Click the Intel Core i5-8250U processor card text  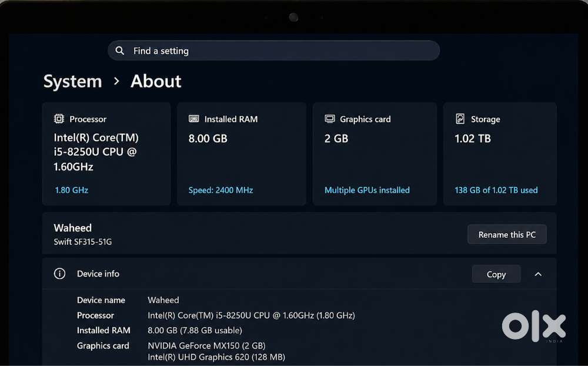coord(96,152)
